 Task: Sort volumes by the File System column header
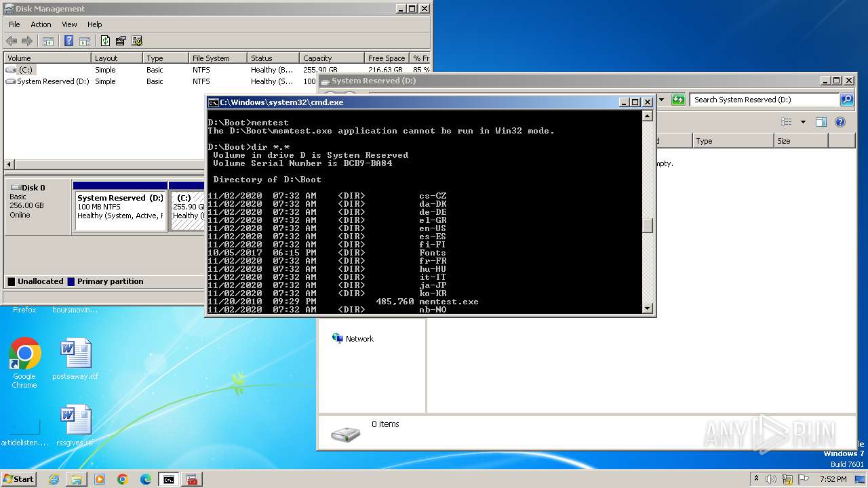coord(217,58)
